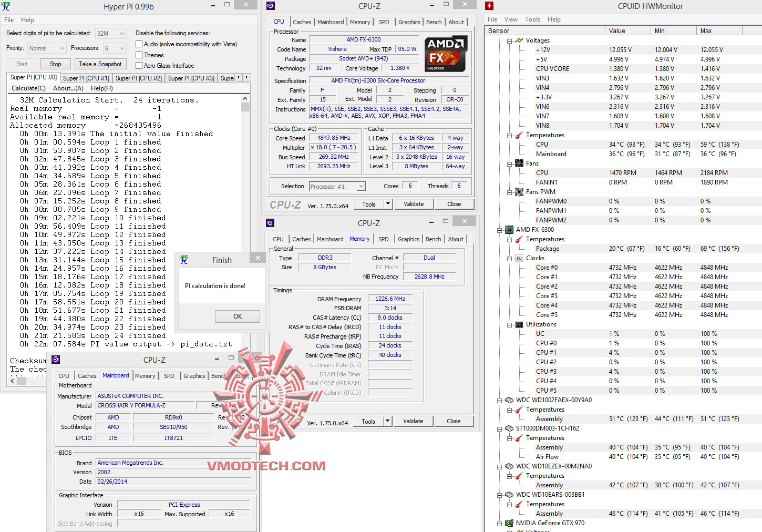Screen dimensions: 762x532
Task: Click OK in the Finish dialog
Action: point(238,316)
